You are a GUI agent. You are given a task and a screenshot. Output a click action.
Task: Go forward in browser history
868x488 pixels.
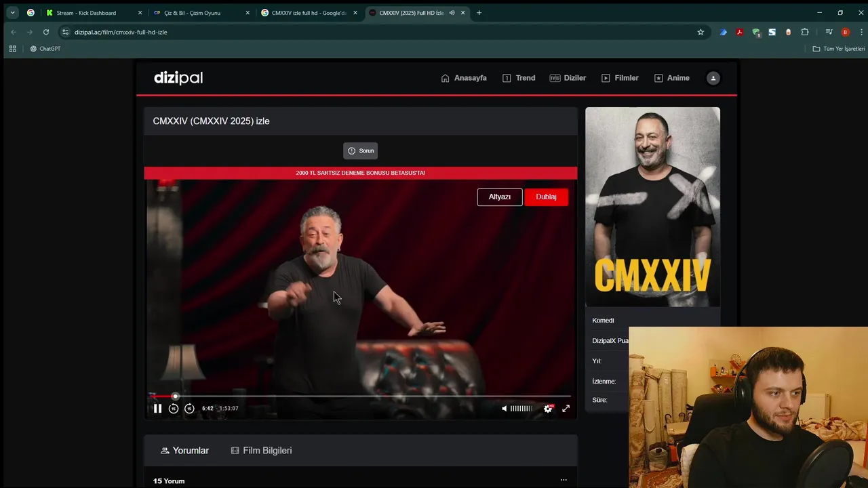pos(29,32)
